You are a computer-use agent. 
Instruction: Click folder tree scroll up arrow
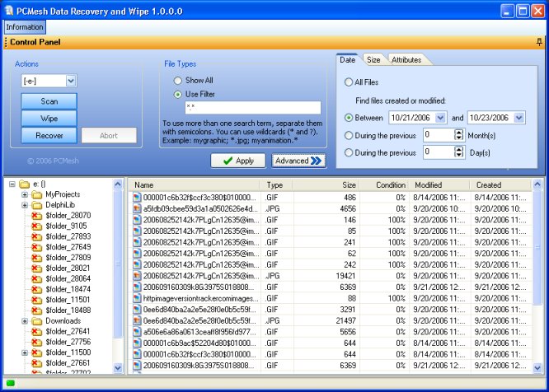coord(118,184)
